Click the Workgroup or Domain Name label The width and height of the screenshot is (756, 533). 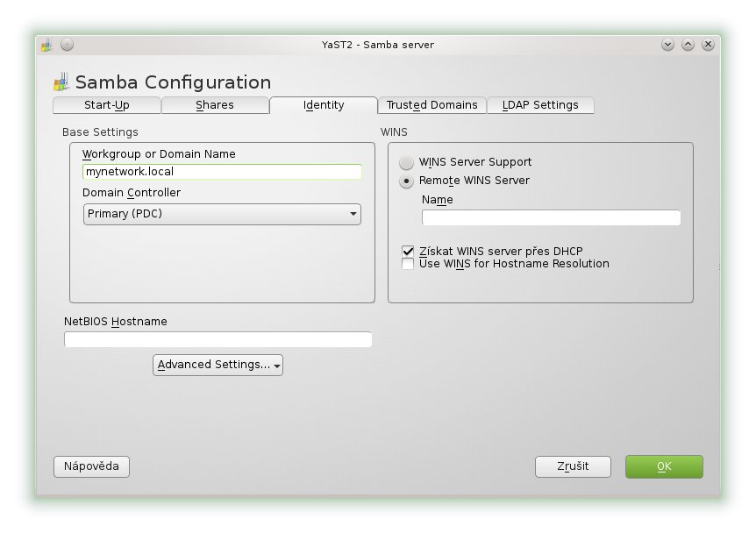coord(159,154)
